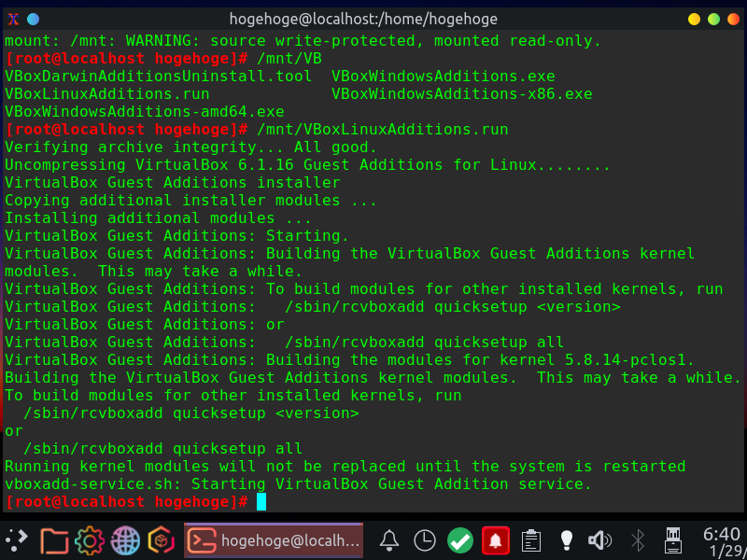747x560 pixels.
Task: Click the kernel 5.8.14-pclos1 build line
Action: click(349, 360)
